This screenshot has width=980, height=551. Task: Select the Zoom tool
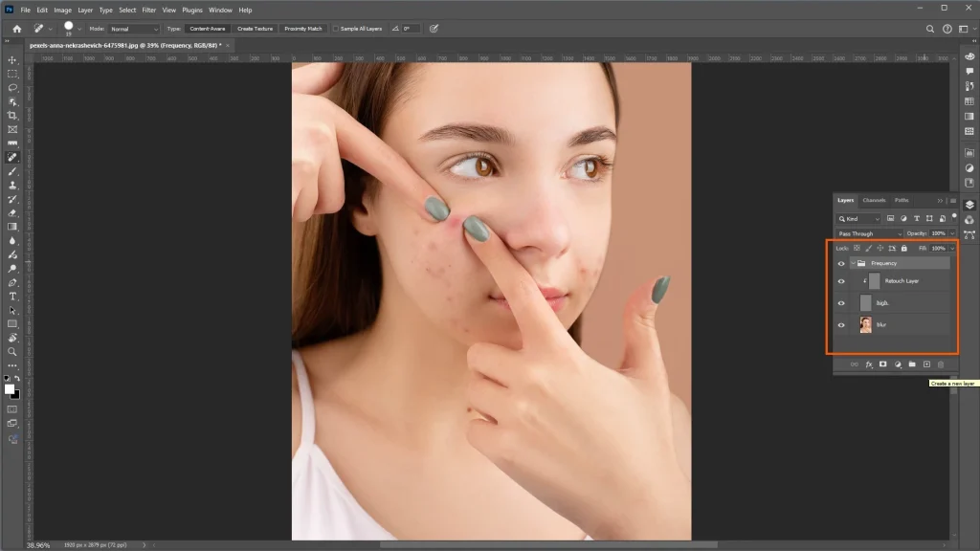(x=11, y=352)
